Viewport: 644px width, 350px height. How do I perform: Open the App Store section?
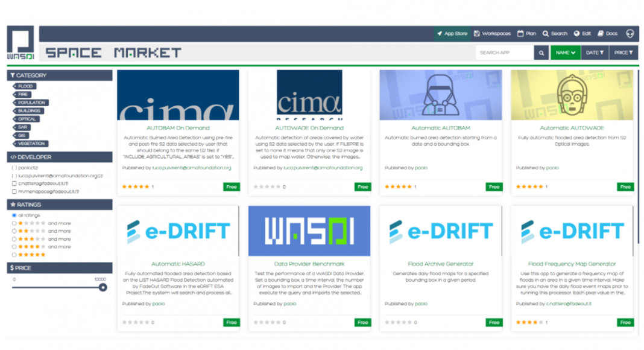tap(452, 34)
